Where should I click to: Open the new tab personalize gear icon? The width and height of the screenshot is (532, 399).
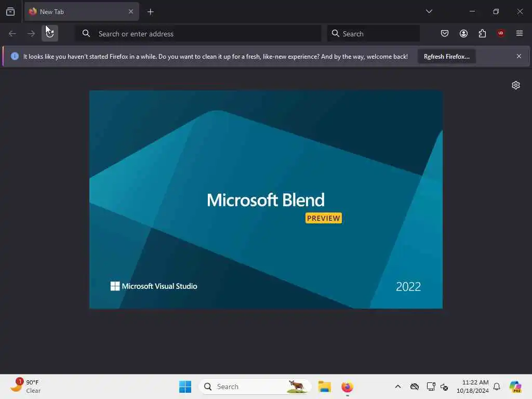click(x=516, y=85)
